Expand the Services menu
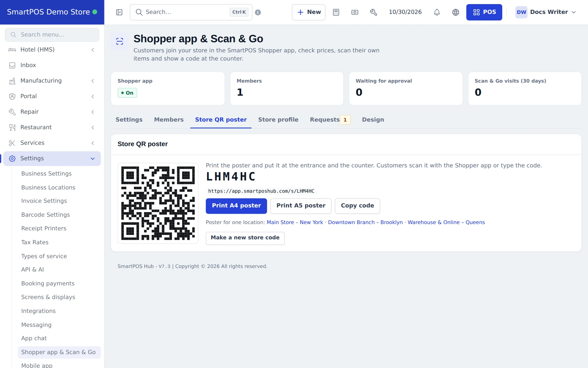The image size is (588, 368). coord(52,143)
